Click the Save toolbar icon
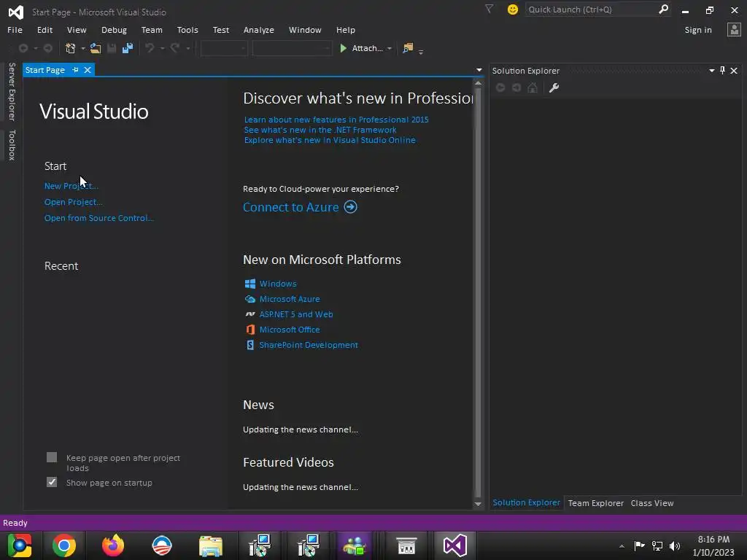Image resolution: width=747 pixels, height=560 pixels. pos(112,48)
